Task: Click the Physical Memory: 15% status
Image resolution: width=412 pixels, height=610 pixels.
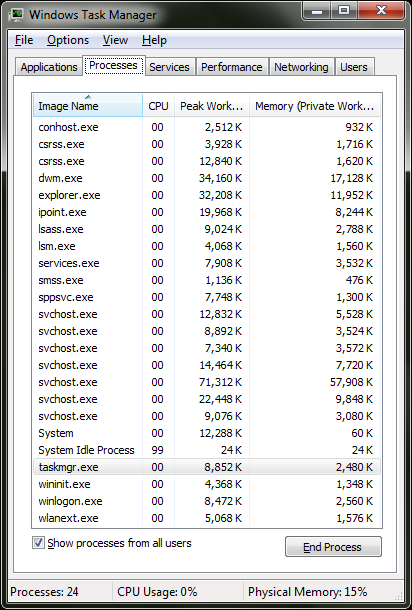Action: (x=307, y=592)
